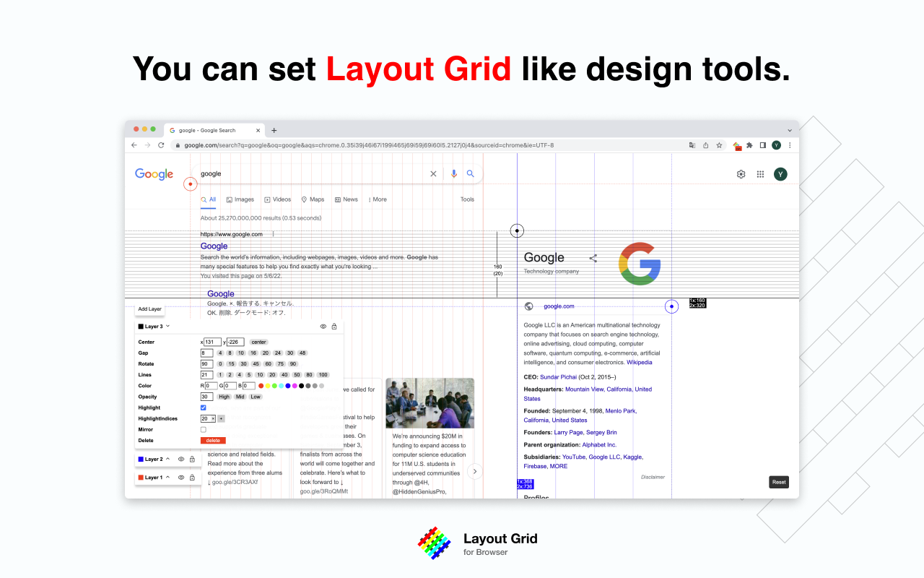Switch to News search tab
Viewport: 924px width, 578px height.
(x=346, y=199)
